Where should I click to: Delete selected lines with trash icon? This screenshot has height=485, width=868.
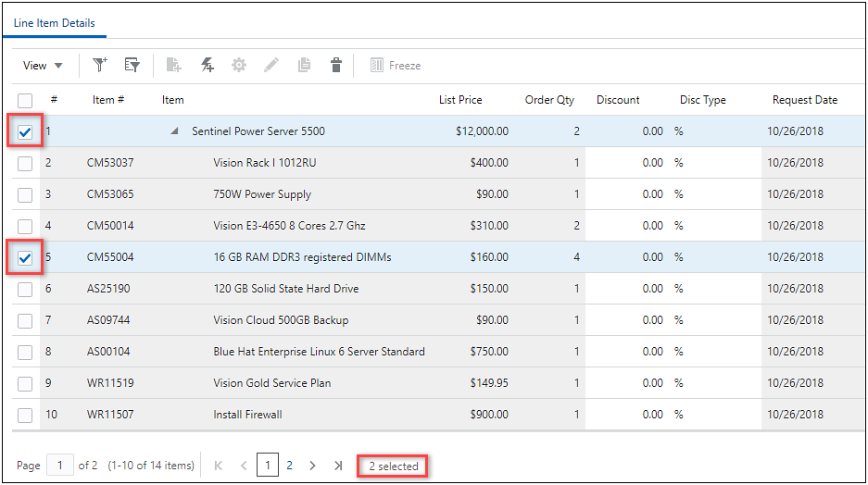(x=336, y=65)
